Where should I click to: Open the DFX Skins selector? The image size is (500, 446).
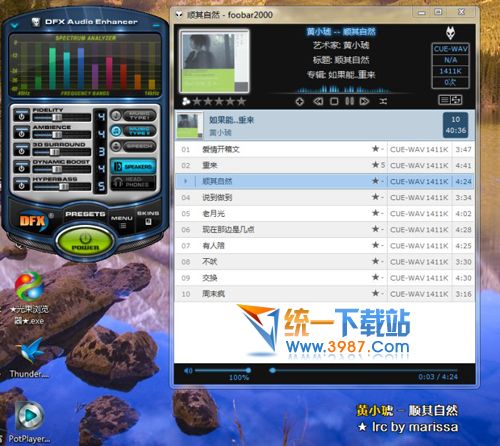pos(148,217)
